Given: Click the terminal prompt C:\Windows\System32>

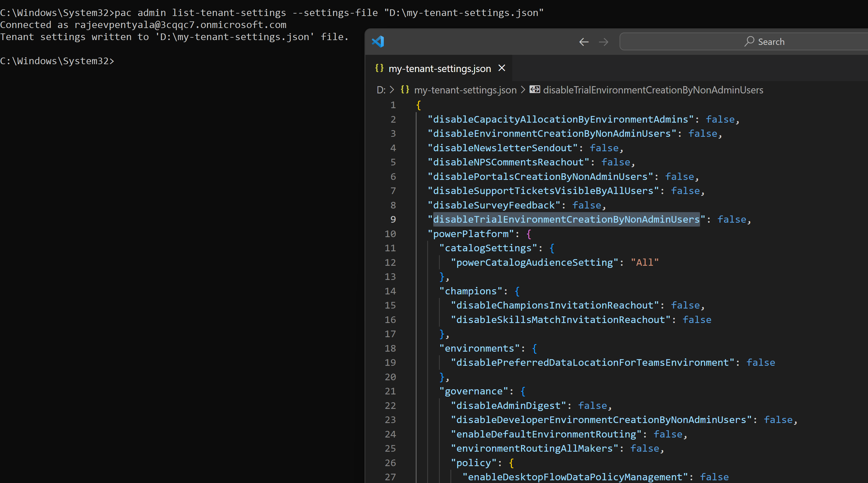Looking at the screenshot, I should (57, 61).
